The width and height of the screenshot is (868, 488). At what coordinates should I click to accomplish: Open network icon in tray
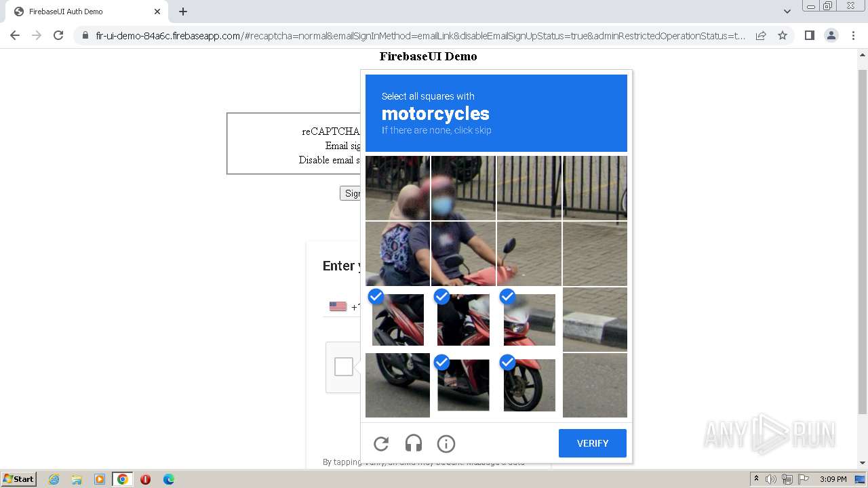coord(787,479)
